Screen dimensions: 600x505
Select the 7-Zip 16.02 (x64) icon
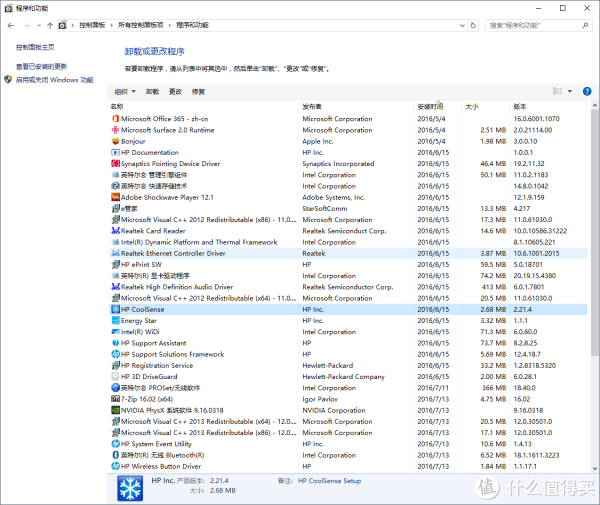coord(115,399)
